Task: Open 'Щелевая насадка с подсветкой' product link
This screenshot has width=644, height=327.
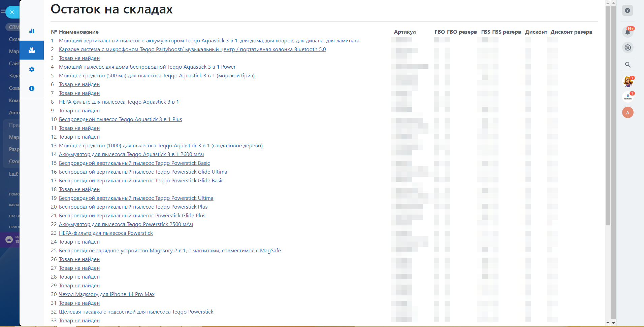Action: (x=136, y=312)
